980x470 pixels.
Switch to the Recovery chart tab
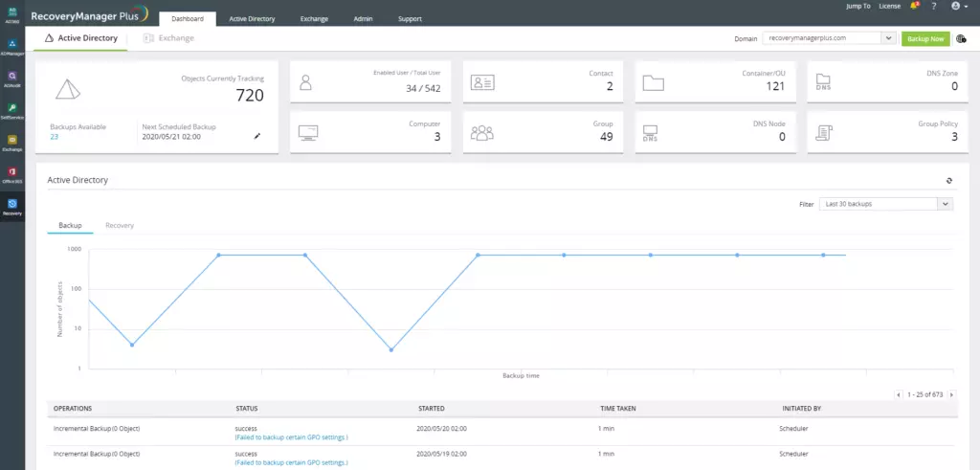click(x=120, y=225)
